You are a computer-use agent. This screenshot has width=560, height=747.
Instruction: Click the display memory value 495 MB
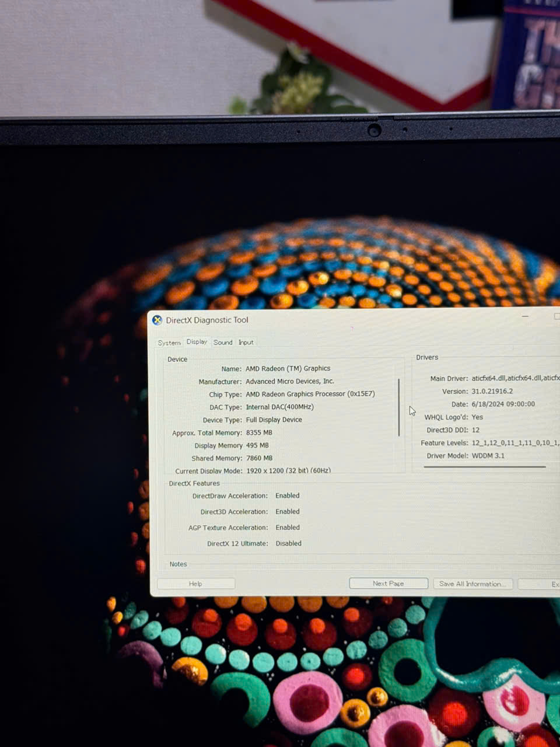[257, 445]
